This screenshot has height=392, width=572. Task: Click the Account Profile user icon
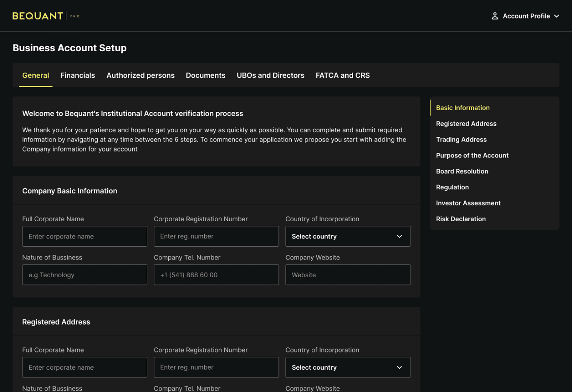click(495, 16)
